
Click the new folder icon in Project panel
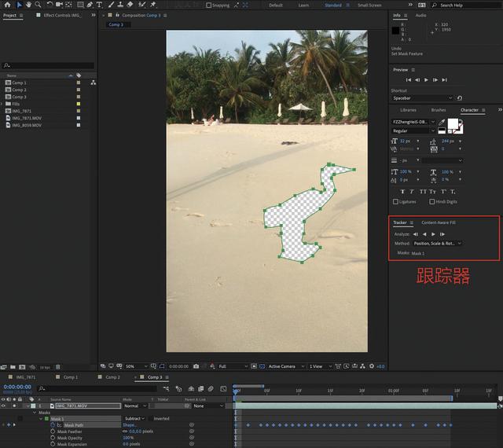(x=13, y=367)
